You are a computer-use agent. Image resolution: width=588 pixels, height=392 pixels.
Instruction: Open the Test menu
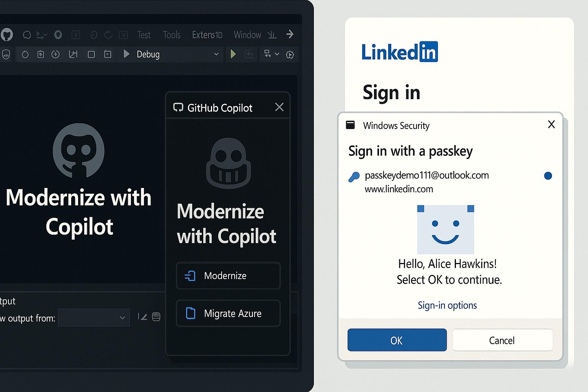pyautogui.click(x=144, y=35)
